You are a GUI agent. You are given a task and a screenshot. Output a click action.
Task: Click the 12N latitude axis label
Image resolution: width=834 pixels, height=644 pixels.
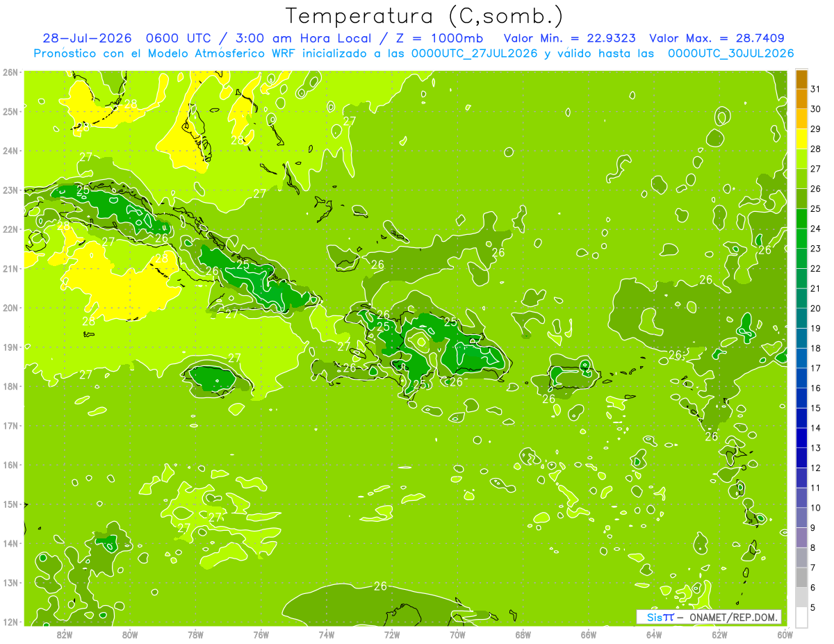click(x=10, y=622)
